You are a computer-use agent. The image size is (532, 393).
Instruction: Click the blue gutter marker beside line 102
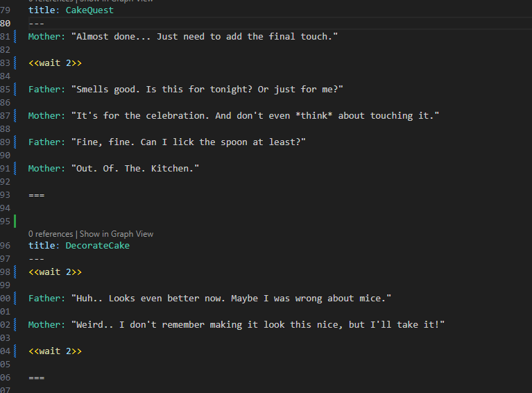click(15, 325)
